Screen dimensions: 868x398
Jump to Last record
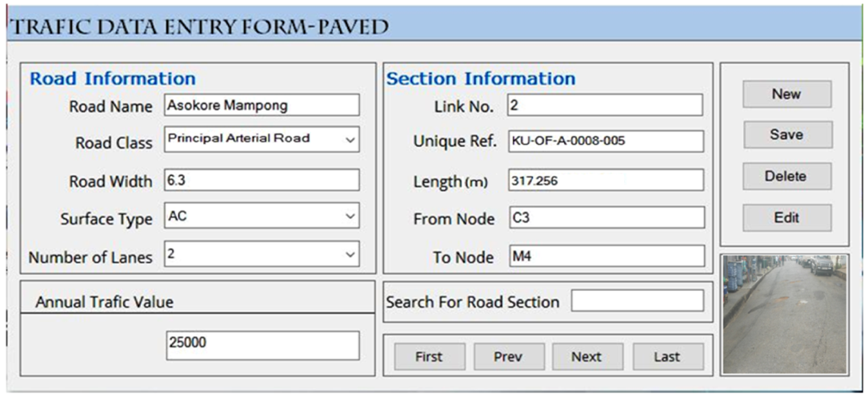point(667,356)
